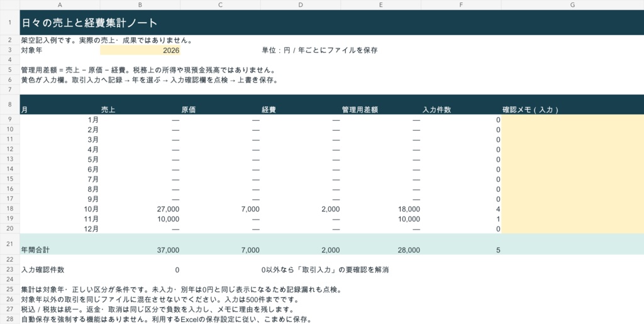Select column G via its header
This screenshot has width=644, height=324.
(x=572, y=5)
